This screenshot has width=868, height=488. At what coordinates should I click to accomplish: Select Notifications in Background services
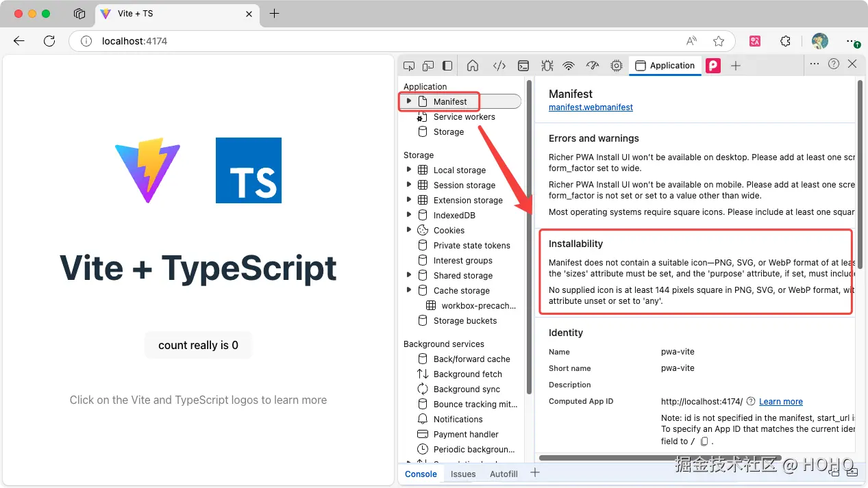coord(458,419)
